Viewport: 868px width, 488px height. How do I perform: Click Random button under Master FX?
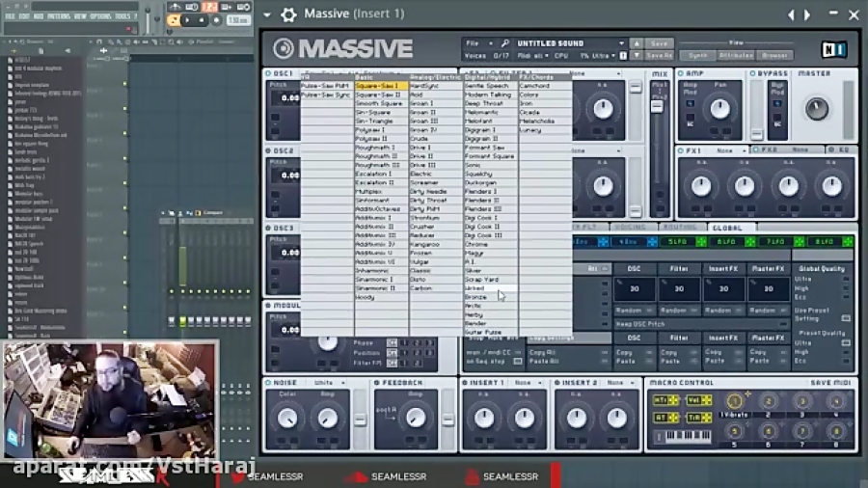click(768, 311)
